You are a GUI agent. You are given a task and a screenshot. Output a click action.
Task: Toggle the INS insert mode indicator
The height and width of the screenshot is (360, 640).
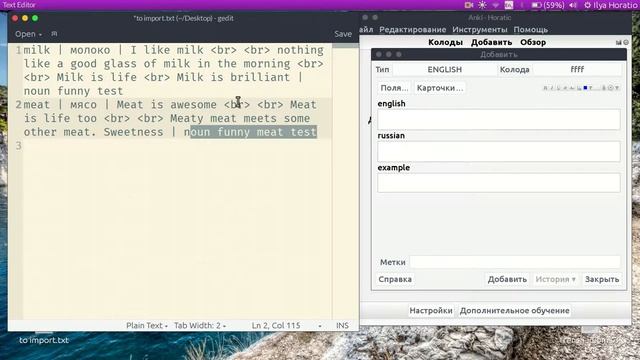point(342,325)
